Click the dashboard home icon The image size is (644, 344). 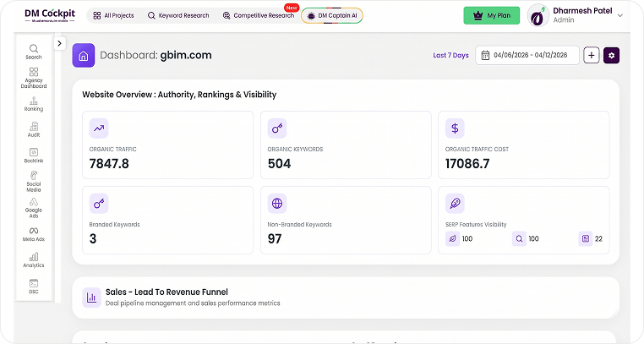pyautogui.click(x=84, y=55)
